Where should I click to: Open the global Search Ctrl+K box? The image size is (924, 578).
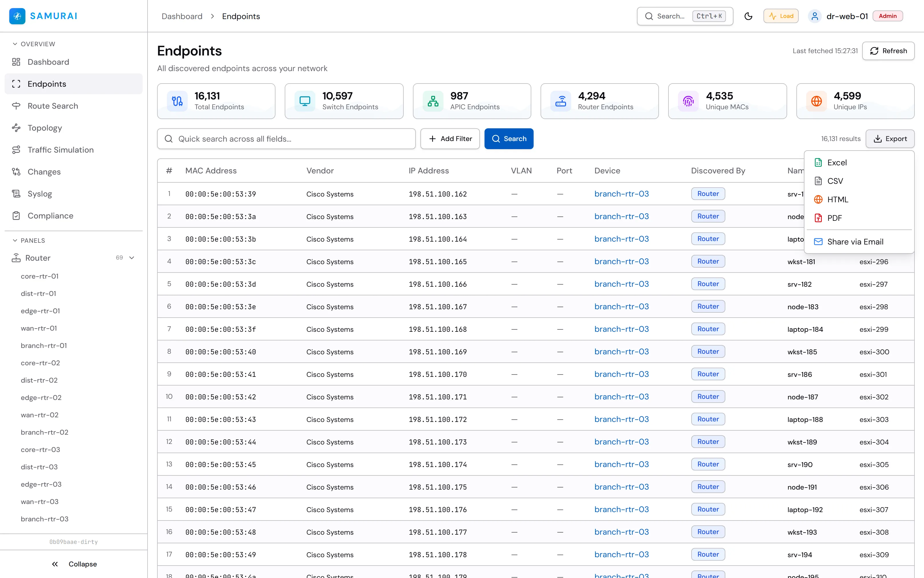(685, 16)
